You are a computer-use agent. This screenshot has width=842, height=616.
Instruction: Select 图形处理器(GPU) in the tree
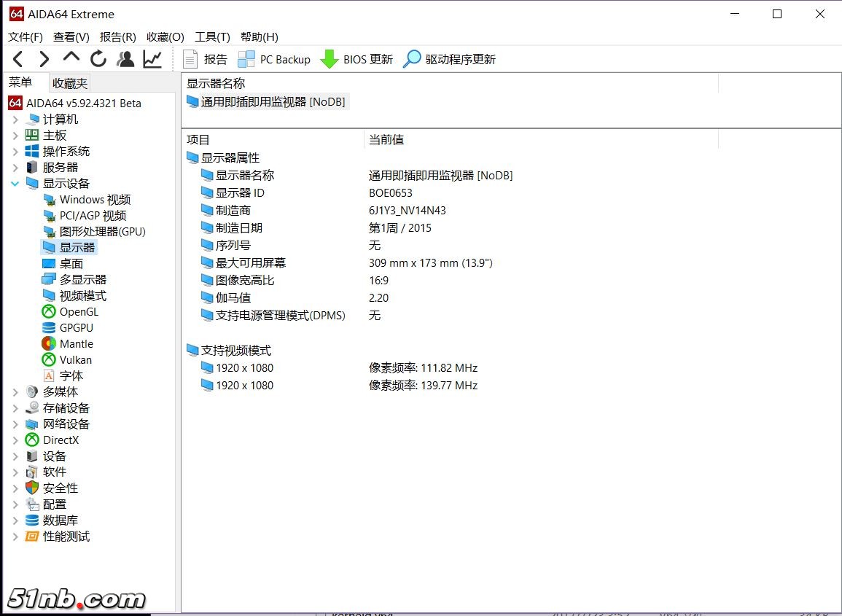click(102, 232)
